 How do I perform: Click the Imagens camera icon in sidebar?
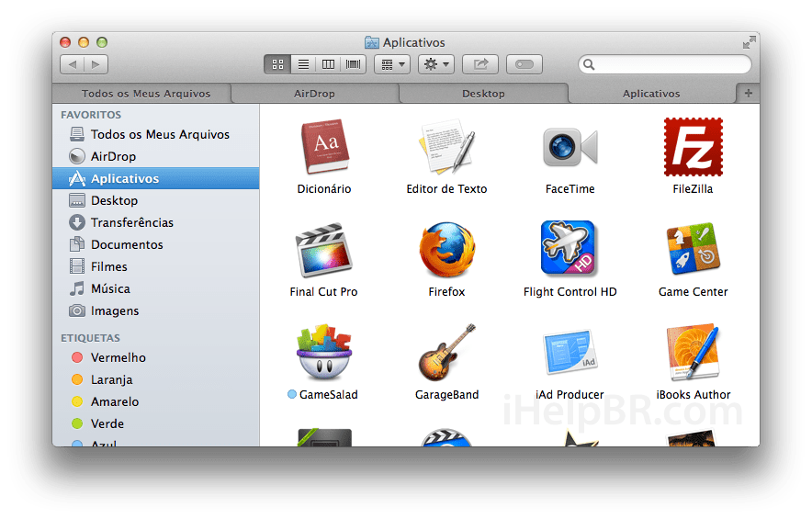pyautogui.click(x=77, y=310)
